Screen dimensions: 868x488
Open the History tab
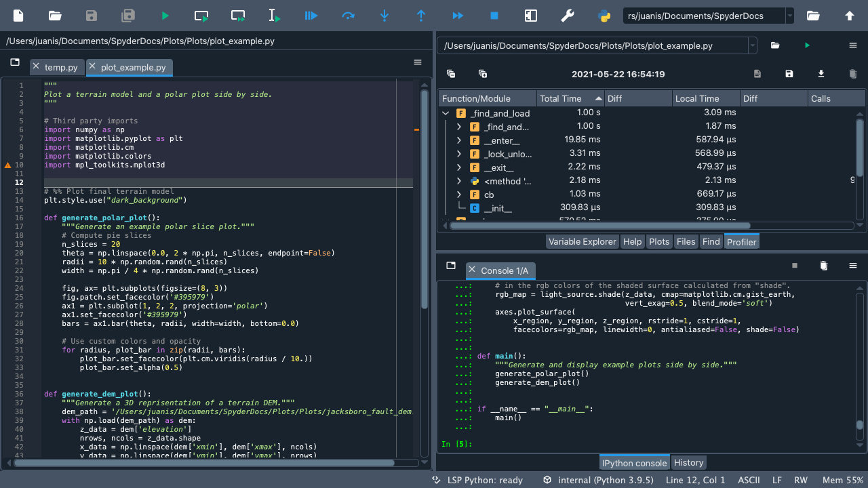pos(688,462)
